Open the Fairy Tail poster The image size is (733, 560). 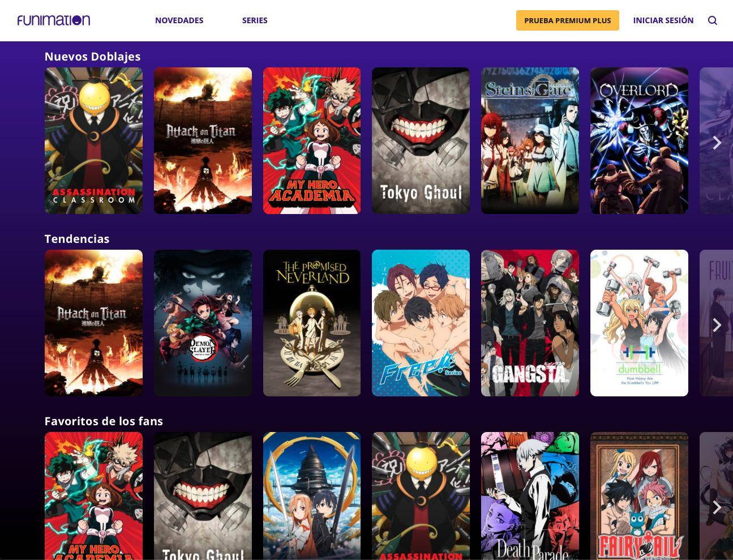639,496
